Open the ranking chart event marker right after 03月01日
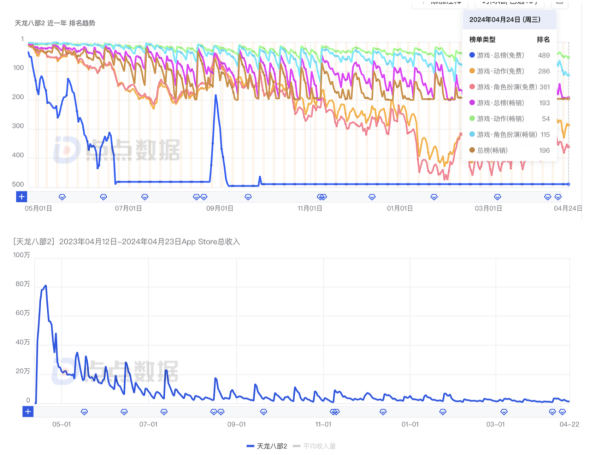 497,197
